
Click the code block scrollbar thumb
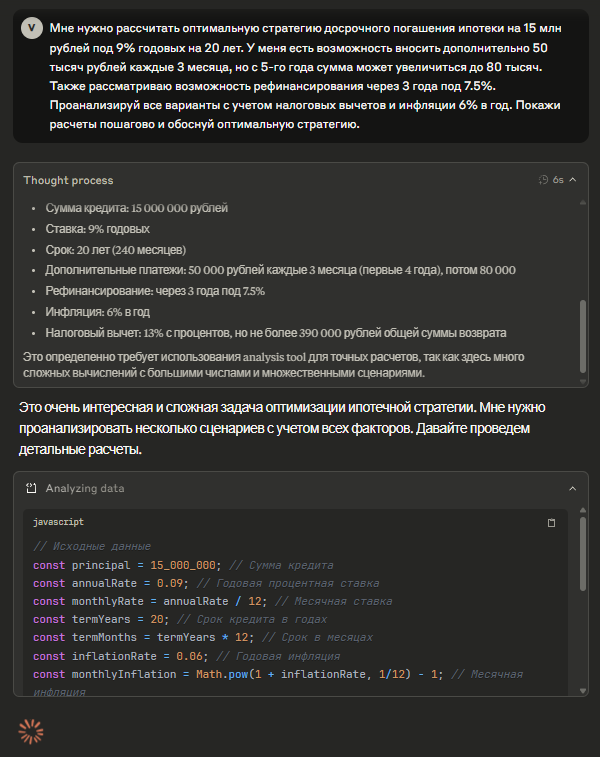[582, 550]
